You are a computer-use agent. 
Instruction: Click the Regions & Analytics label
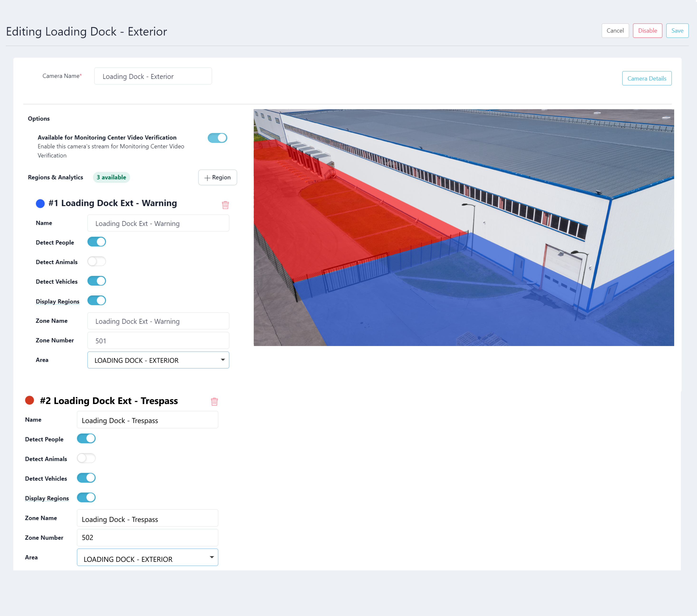(x=56, y=177)
